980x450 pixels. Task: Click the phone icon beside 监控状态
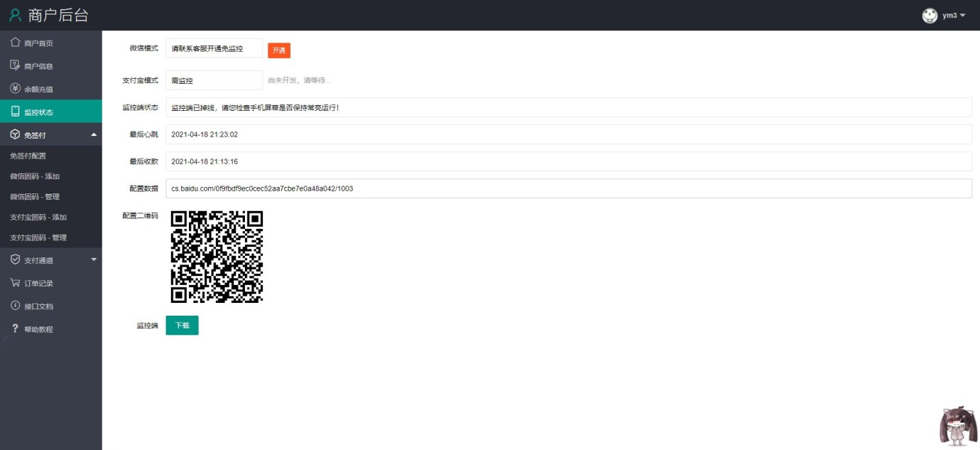(15, 112)
